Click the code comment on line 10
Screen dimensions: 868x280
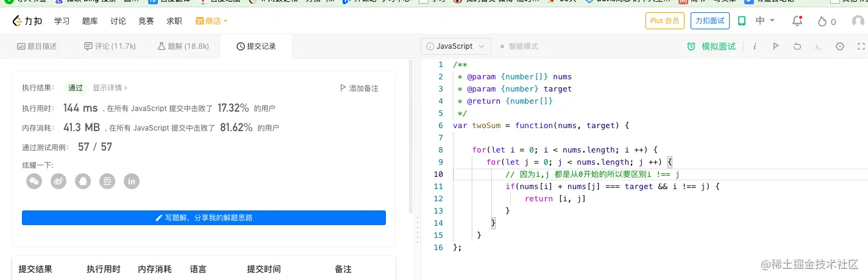pos(592,174)
